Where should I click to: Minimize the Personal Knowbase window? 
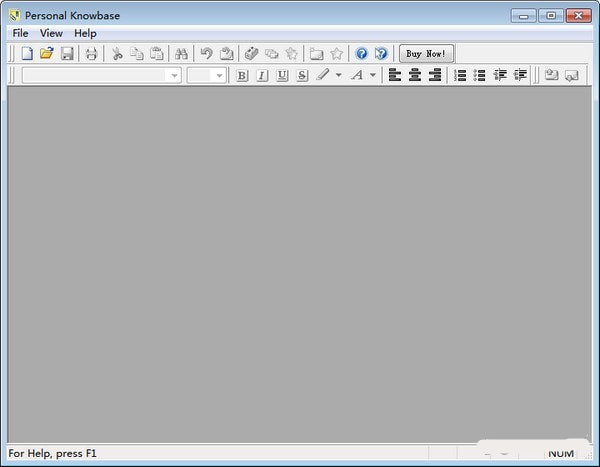tap(523, 16)
